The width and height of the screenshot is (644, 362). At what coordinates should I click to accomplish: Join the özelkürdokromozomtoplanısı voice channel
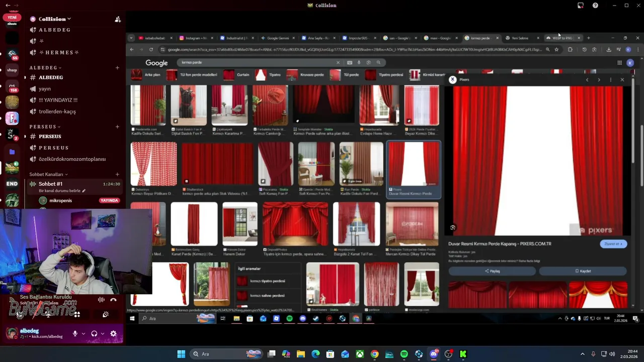coord(73,159)
